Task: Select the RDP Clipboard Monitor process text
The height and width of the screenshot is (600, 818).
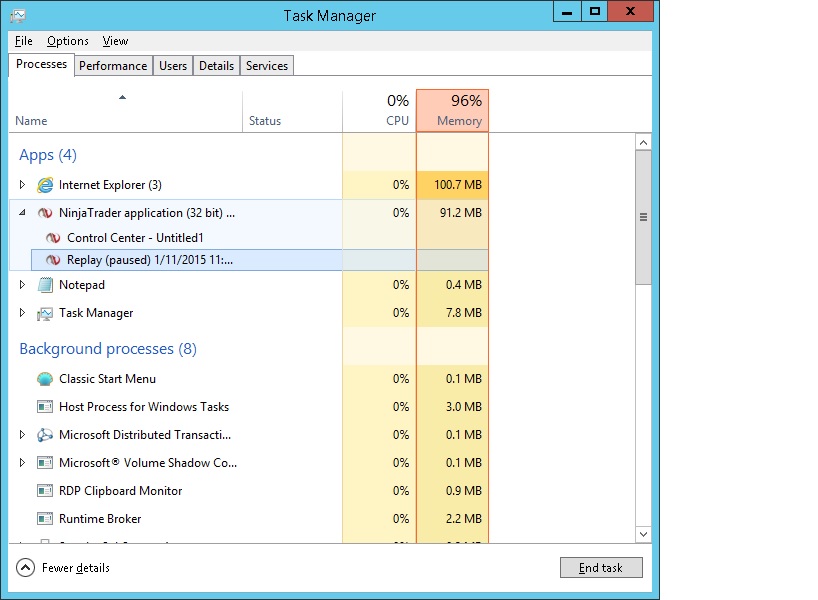Action: tap(121, 491)
